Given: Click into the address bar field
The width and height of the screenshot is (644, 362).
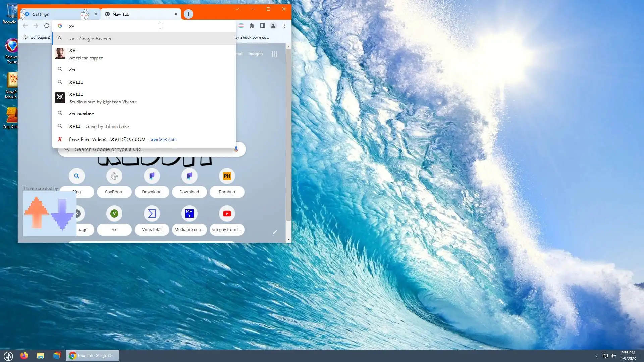Looking at the screenshot, I should [114, 26].
